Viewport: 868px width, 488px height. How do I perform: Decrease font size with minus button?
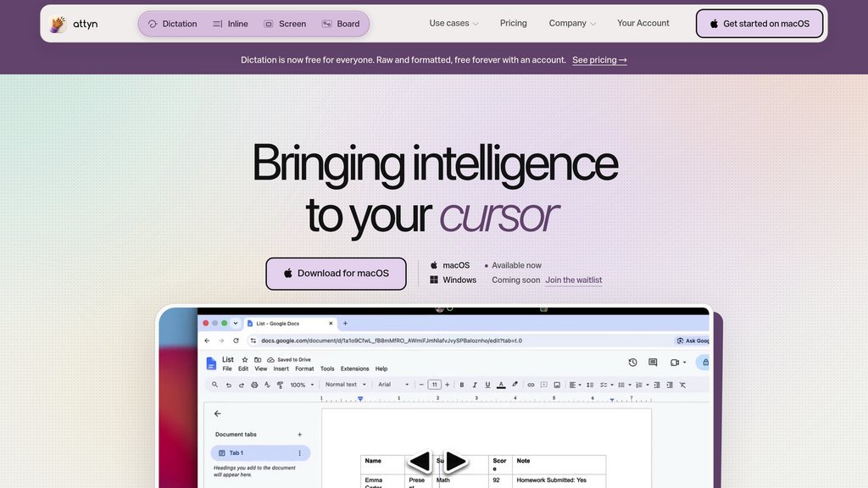(421, 385)
